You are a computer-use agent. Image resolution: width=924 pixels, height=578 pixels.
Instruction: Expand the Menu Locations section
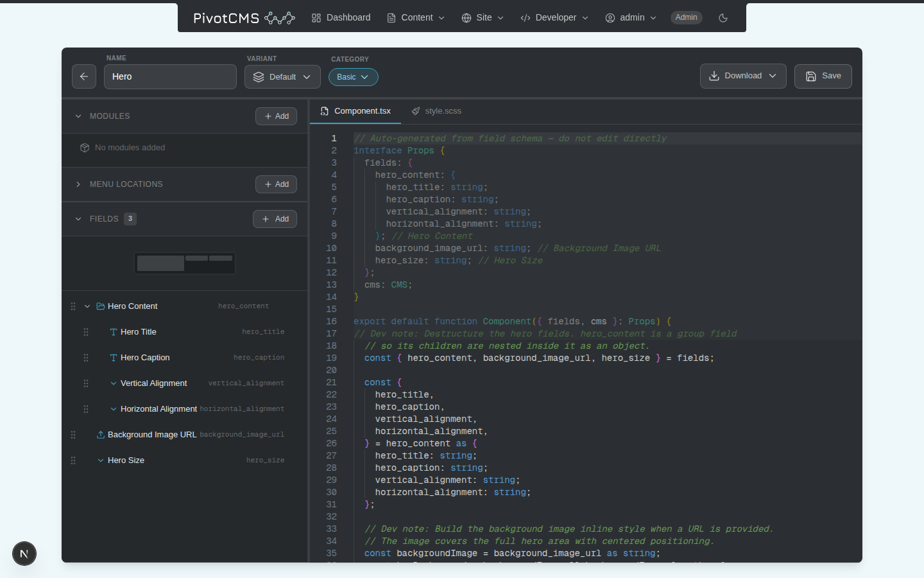pos(78,184)
